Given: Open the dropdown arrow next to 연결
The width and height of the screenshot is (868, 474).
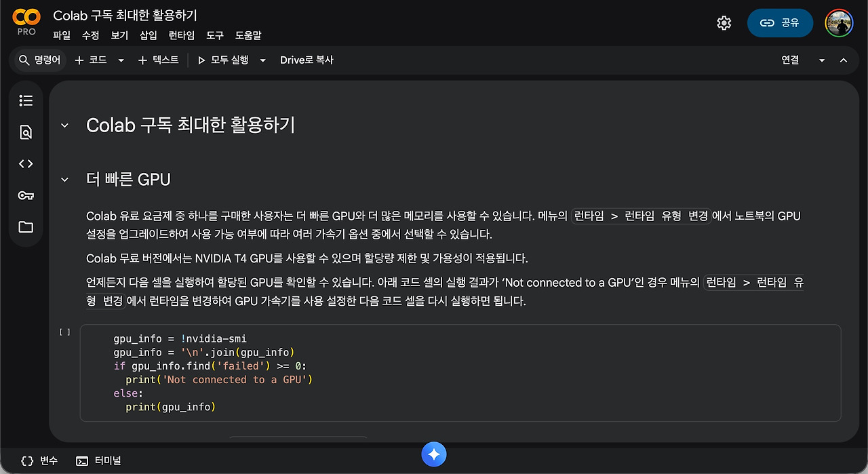Looking at the screenshot, I should (822, 60).
